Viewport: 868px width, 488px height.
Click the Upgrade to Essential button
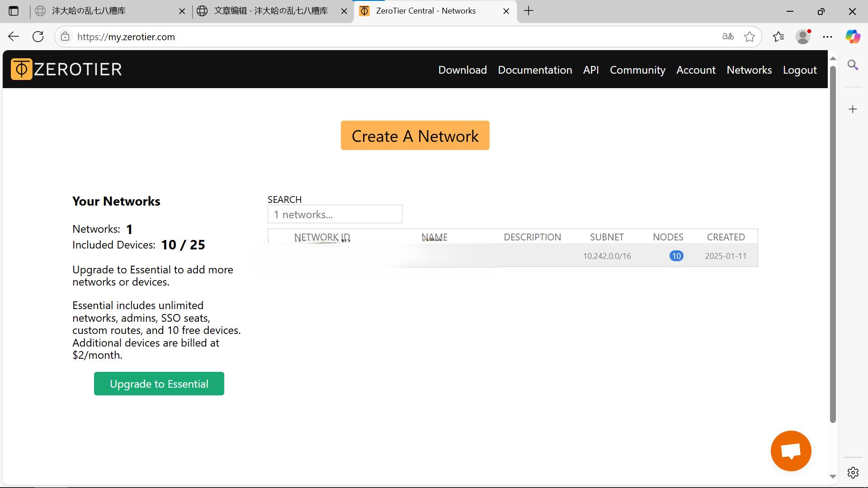point(159,384)
